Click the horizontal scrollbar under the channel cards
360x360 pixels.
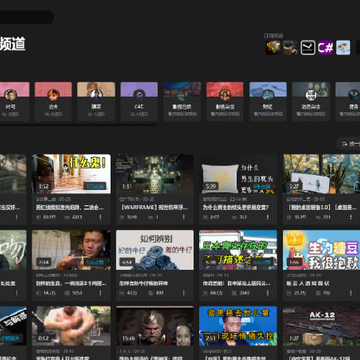click(78, 125)
